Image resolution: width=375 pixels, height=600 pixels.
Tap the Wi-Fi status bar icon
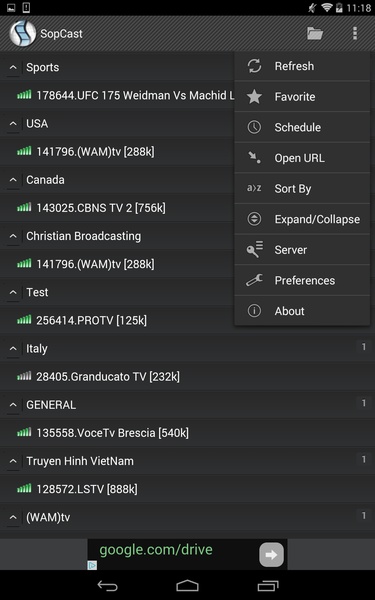pyautogui.click(x=326, y=8)
